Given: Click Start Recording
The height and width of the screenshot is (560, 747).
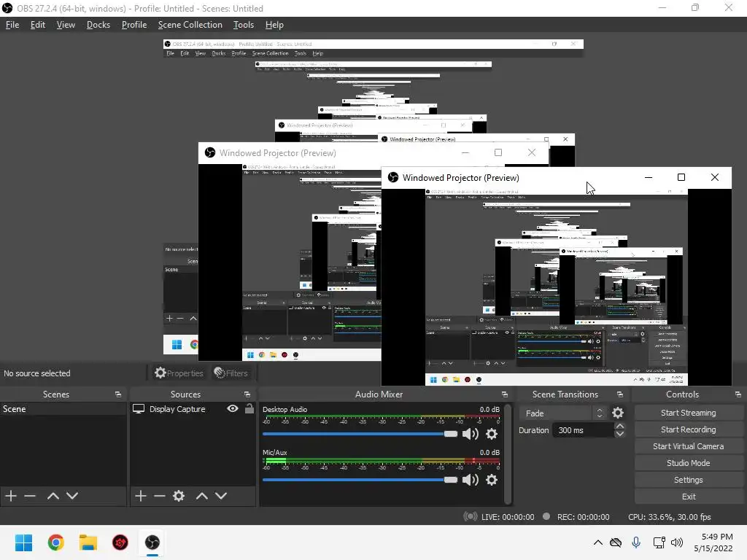Looking at the screenshot, I should [x=689, y=429].
